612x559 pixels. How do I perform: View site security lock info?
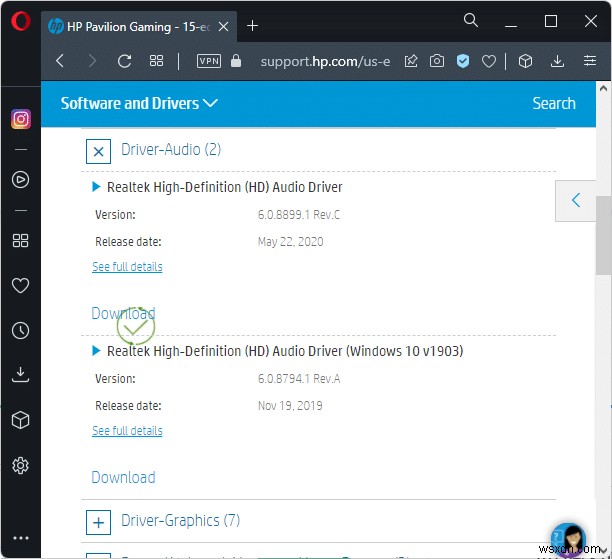(236, 61)
